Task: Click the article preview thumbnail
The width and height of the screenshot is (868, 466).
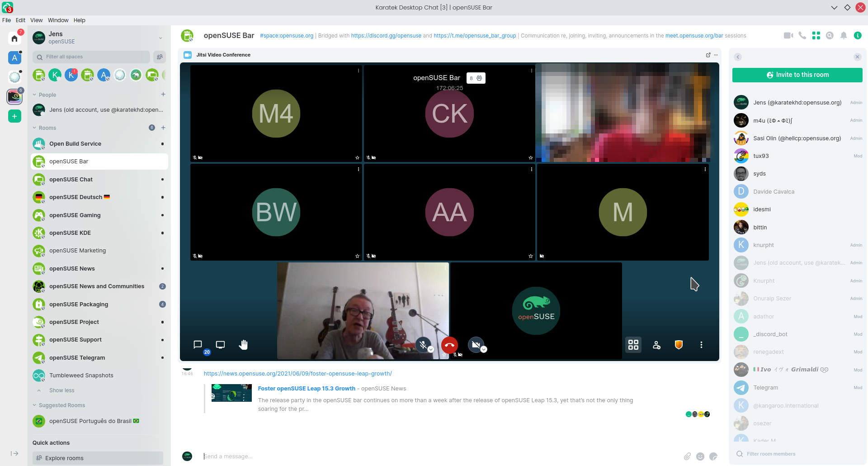Action: 231,393
